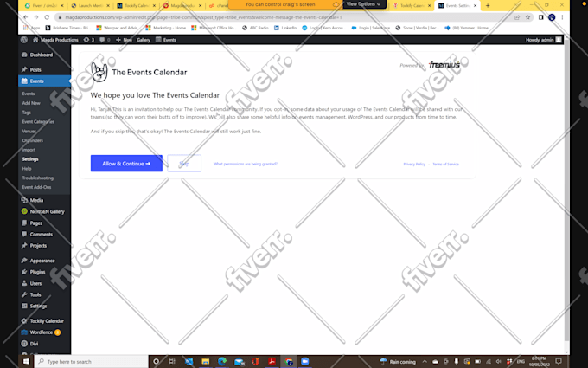Click the Allow & Continue button
The image size is (588, 368).
[126, 164]
